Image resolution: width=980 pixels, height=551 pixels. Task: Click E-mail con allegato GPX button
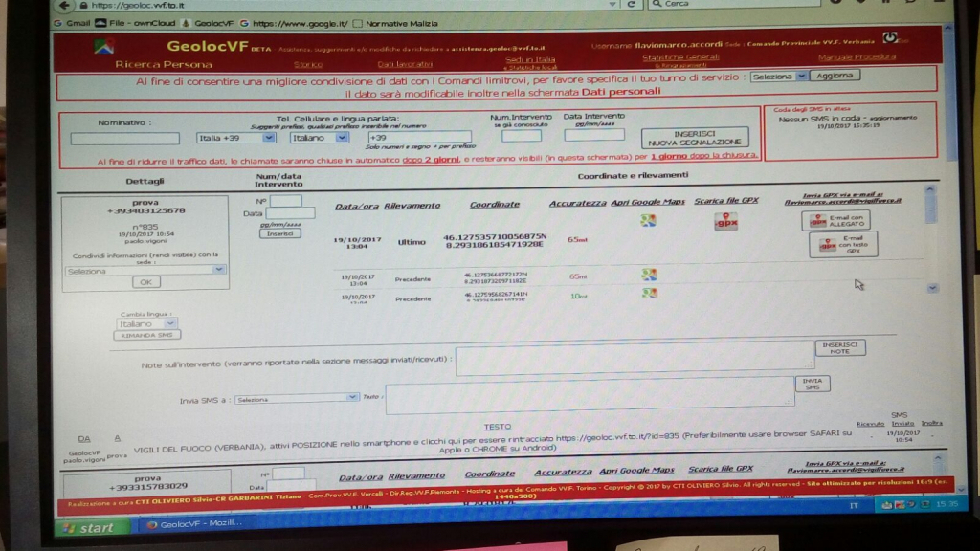(x=835, y=221)
